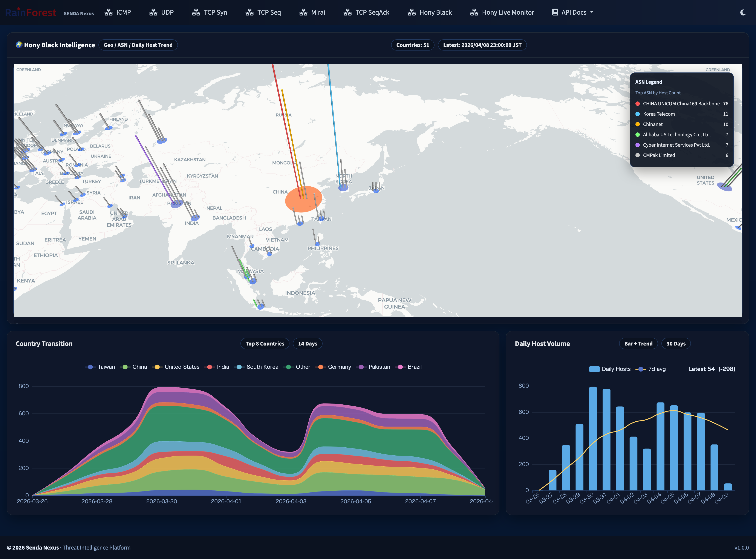Click the CHINA UNICOM red legend swatch
This screenshot has height=559, width=756.
click(638, 104)
